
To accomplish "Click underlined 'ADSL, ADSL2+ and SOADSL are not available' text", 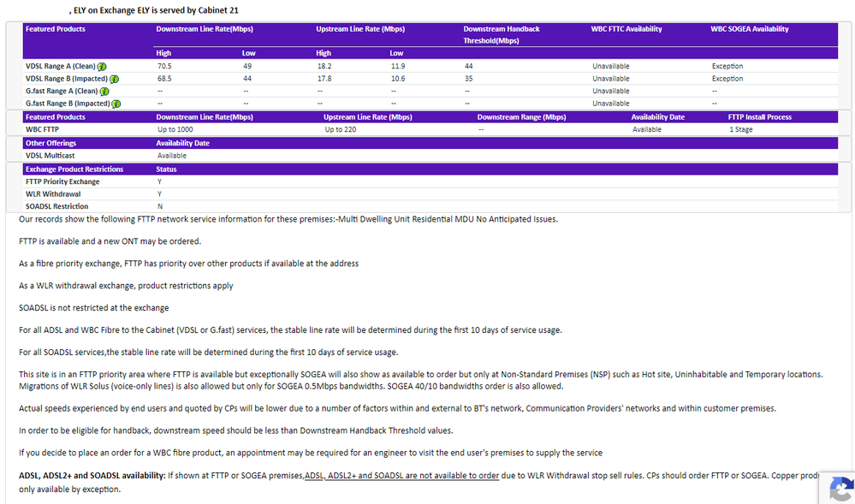I will 401,476.
